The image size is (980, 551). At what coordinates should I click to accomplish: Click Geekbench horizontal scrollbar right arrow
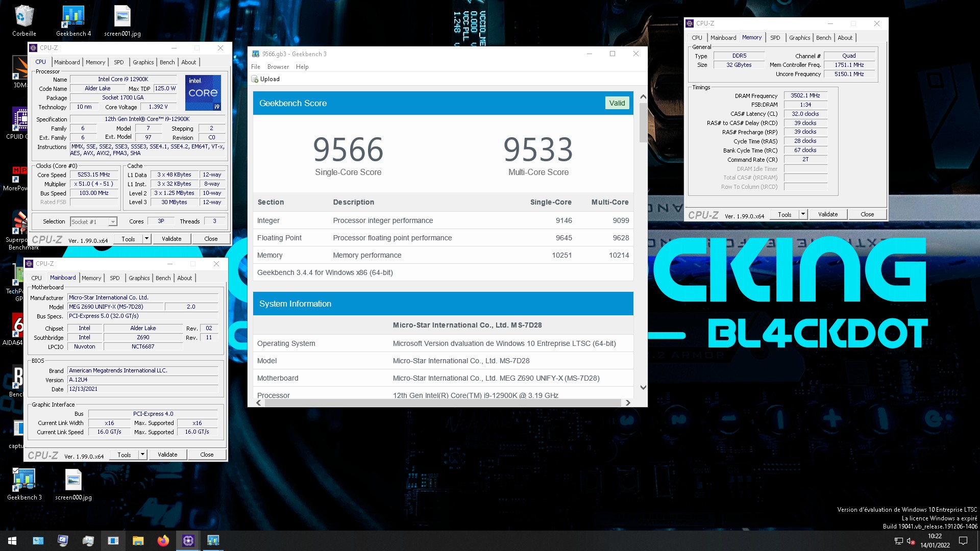[628, 403]
